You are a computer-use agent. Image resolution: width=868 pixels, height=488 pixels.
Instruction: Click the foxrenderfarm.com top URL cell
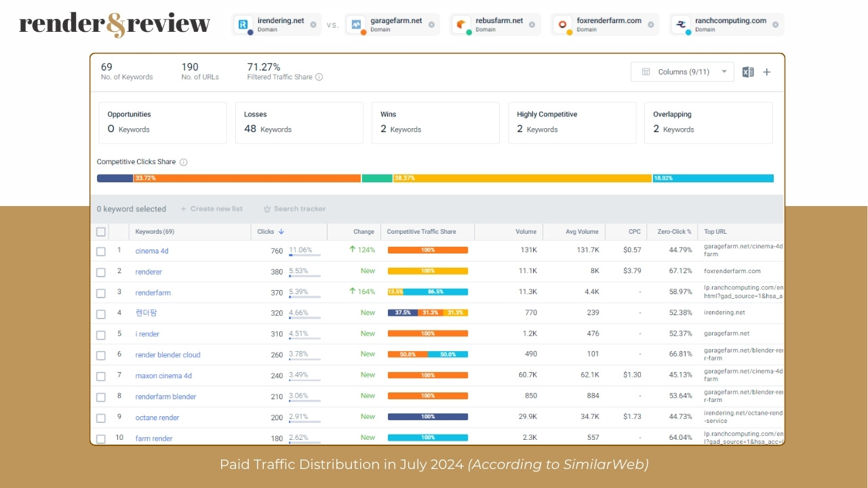(x=732, y=271)
